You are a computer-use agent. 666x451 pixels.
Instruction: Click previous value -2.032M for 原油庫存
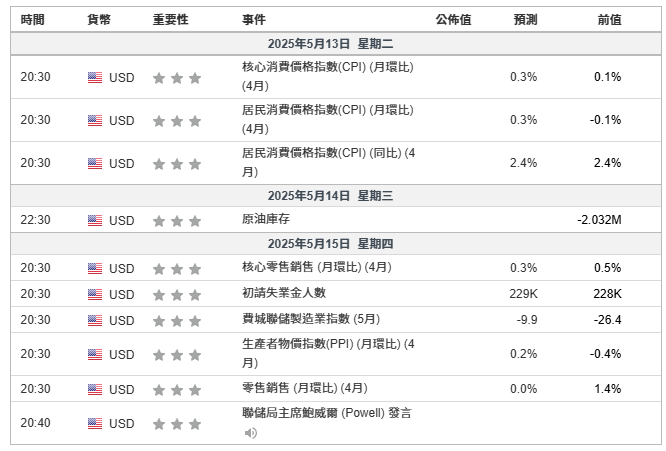(599, 220)
